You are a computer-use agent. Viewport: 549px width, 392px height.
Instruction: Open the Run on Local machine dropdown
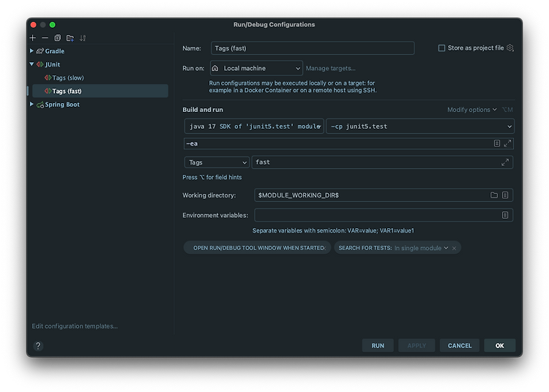click(256, 68)
